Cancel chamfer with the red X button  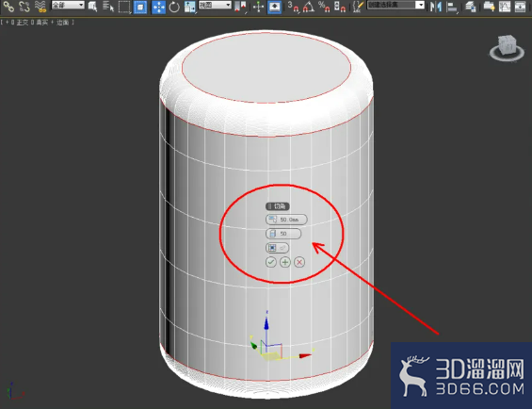[x=299, y=262]
